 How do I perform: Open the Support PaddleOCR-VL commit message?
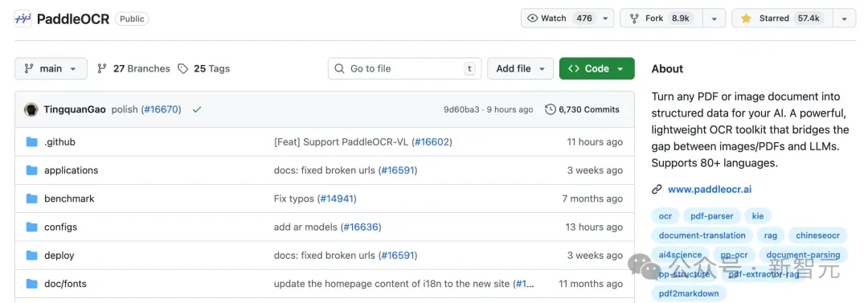[x=342, y=142]
